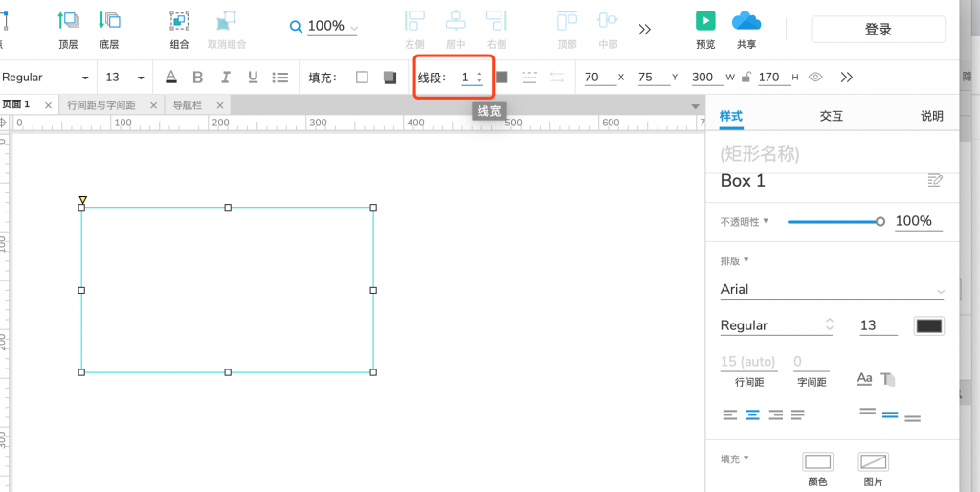Open the 行间距与字间距 page tab
This screenshot has width=980, height=492.
click(x=101, y=105)
